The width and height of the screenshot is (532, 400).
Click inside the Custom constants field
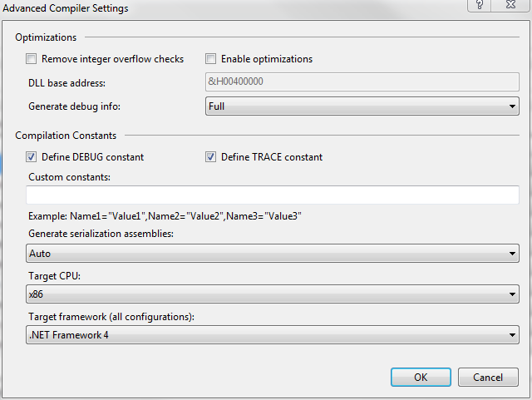click(273, 195)
